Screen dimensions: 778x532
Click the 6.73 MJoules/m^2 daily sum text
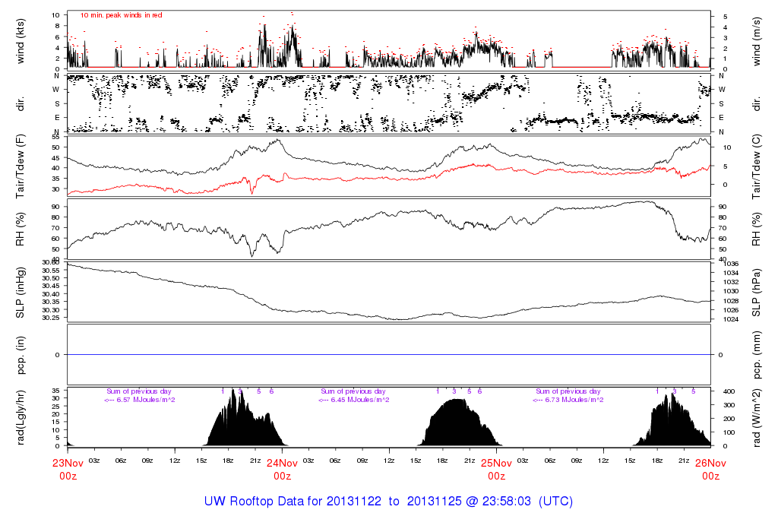(x=568, y=400)
